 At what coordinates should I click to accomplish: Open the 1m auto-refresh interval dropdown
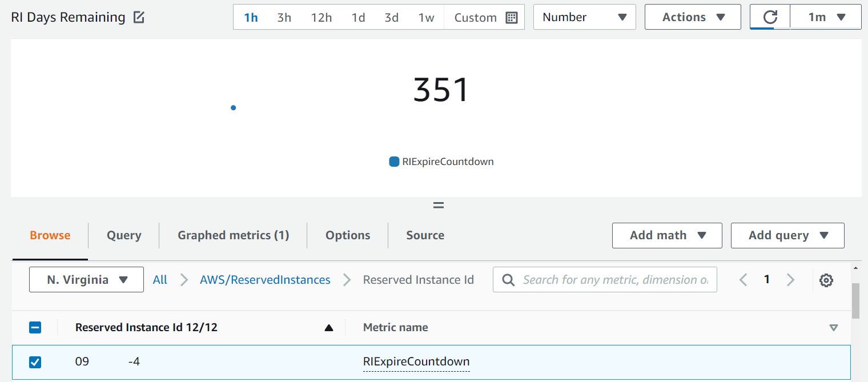825,17
